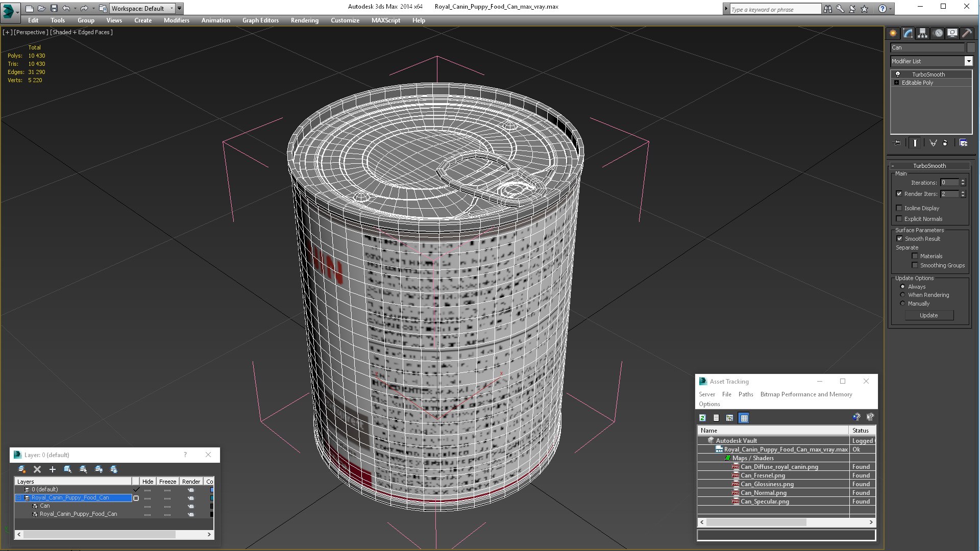Click Add Selected Objects plus icon in Layer dialog
The image size is (980, 551).
(52, 469)
